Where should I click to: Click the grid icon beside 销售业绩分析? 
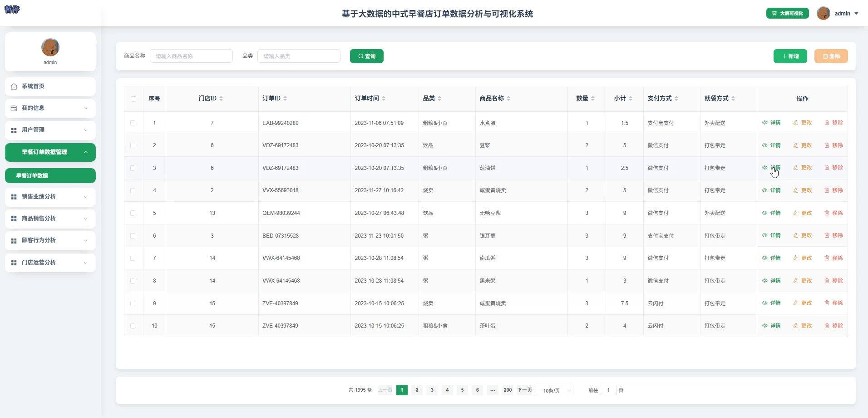tap(14, 197)
